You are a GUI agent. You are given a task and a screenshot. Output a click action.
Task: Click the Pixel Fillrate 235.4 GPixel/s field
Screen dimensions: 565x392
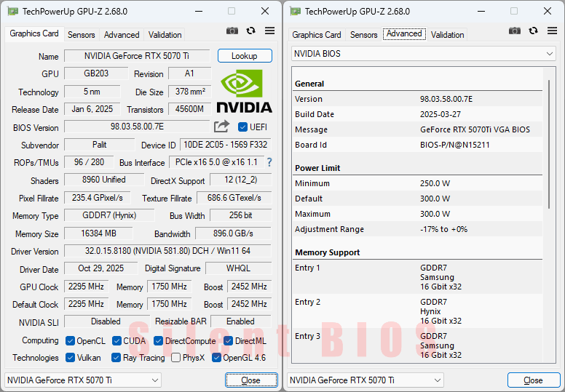pyautogui.click(x=98, y=198)
